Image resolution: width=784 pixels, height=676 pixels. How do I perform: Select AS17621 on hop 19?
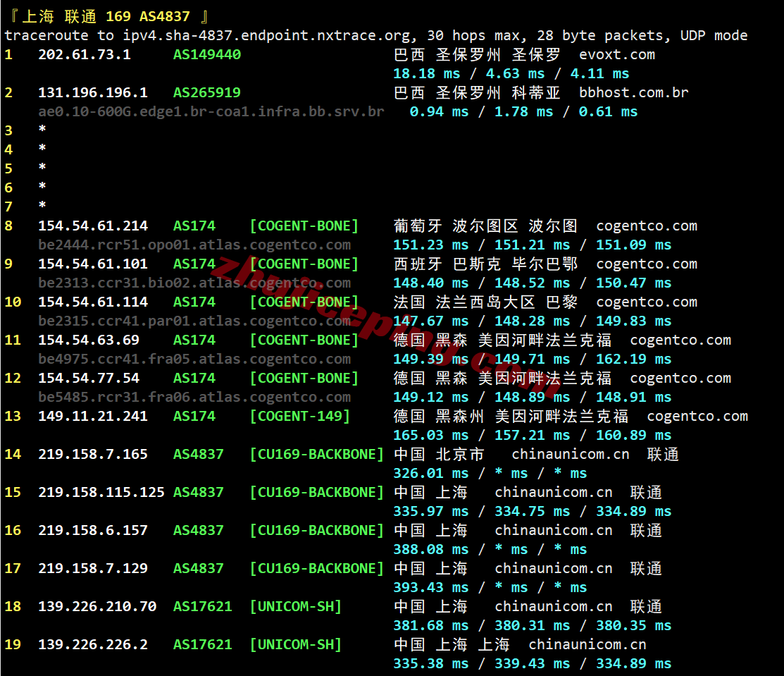pyautogui.click(x=202, y=644)
